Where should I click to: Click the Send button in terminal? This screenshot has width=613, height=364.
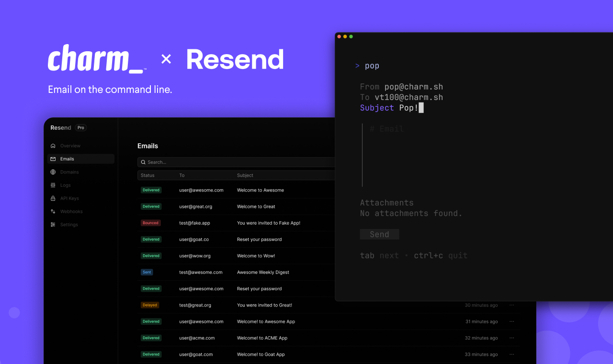[379, 234]
